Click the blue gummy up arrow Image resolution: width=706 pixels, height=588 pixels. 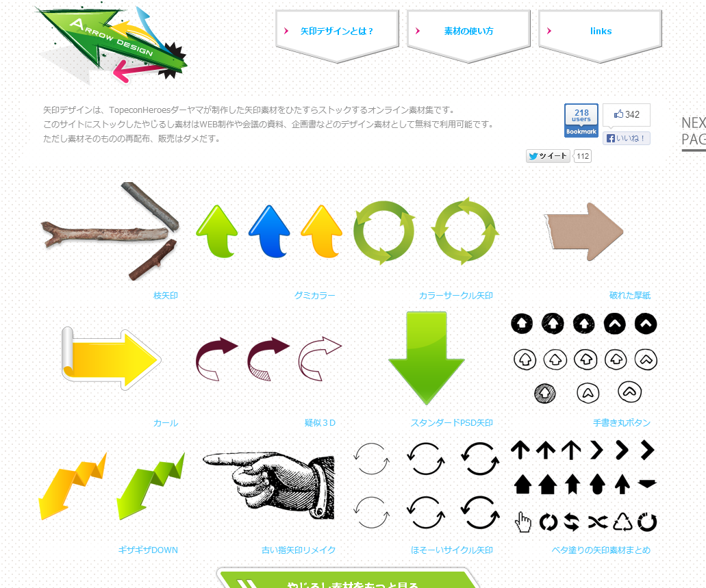click(x=269, y=231)
